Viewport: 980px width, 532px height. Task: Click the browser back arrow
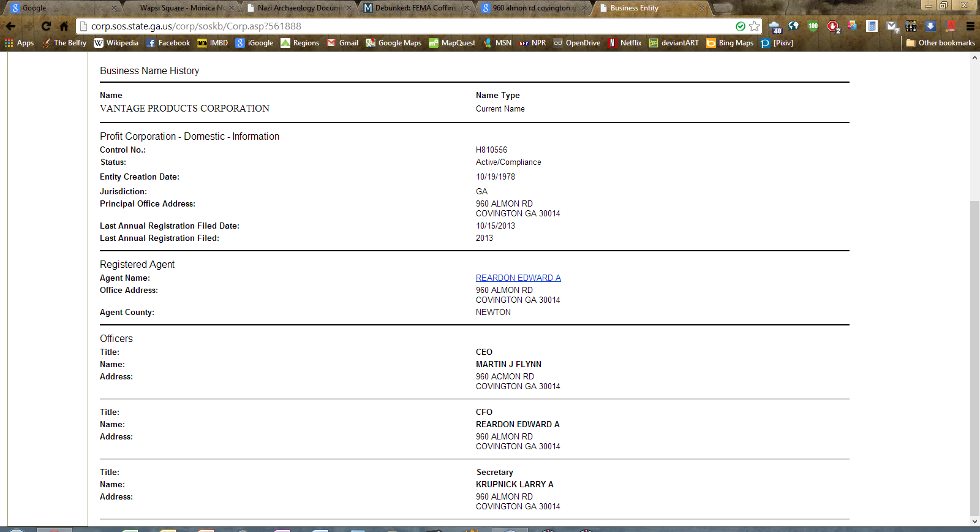[11, 26]
